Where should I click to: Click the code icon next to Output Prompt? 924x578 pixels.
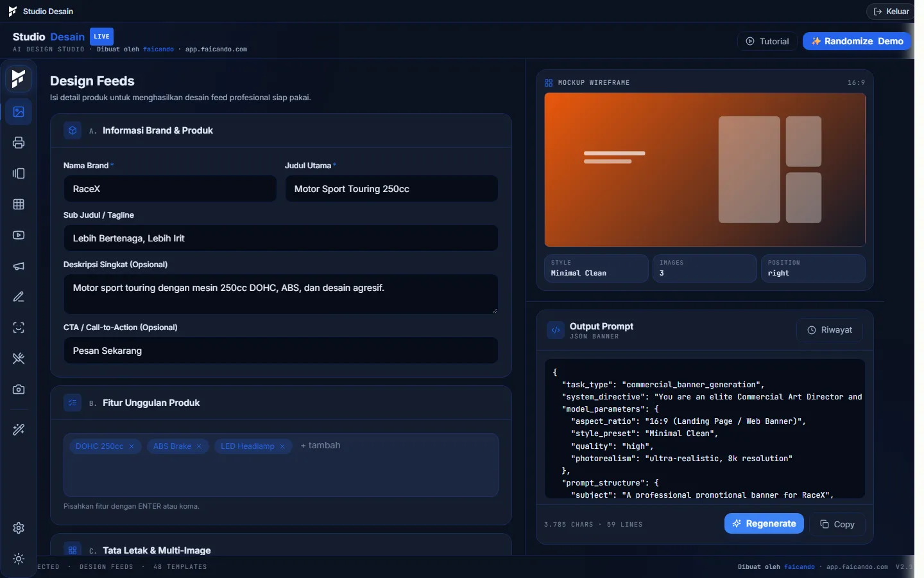click(556, 330)
